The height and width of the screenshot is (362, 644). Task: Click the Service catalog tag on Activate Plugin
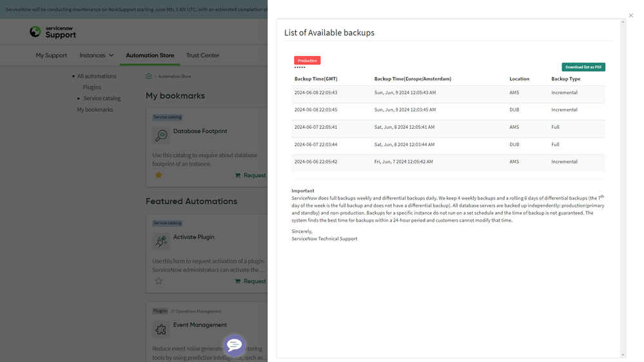pyautogui.click(x=167, y=224)
